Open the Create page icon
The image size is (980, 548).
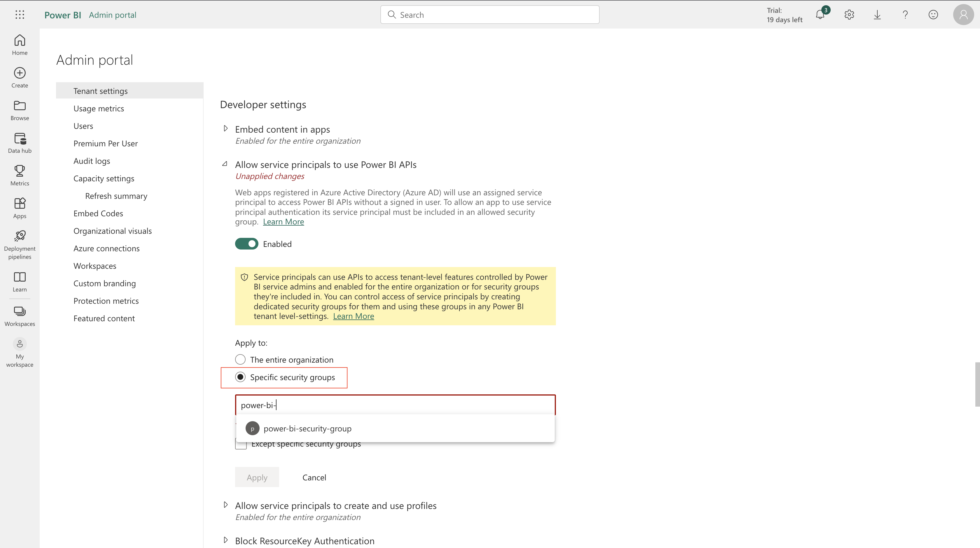[x=20, y=73]
